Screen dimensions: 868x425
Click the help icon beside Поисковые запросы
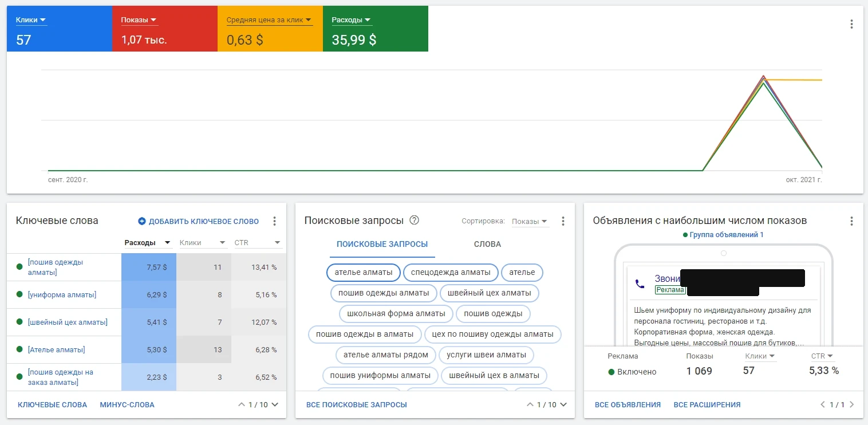(415, 221)
